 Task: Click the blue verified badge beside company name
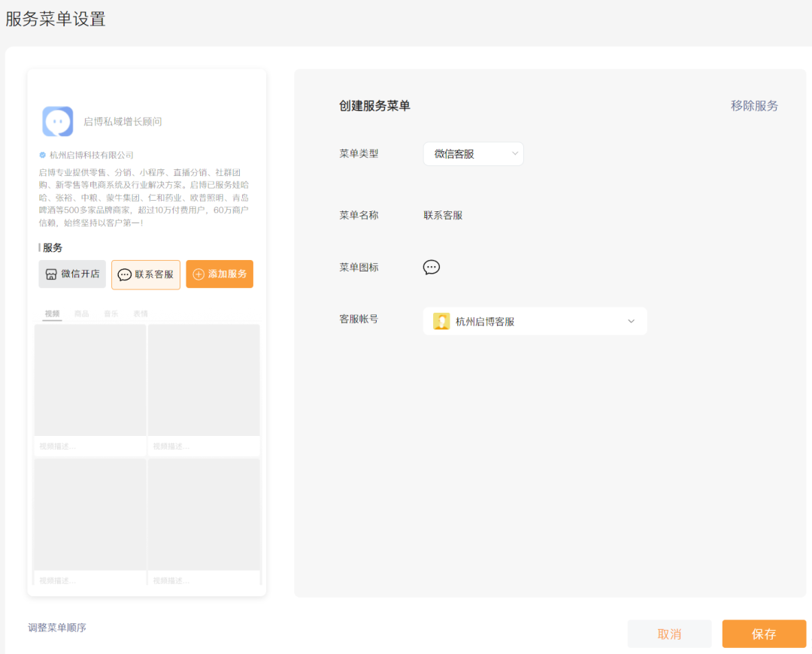pos(42,155)
